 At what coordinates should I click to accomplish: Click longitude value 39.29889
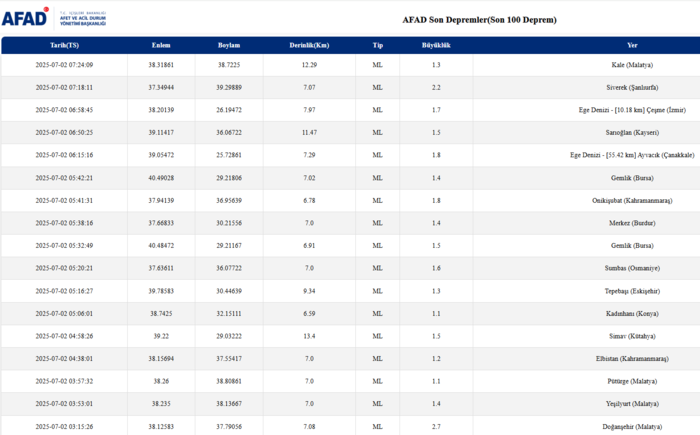pos(229,88)
